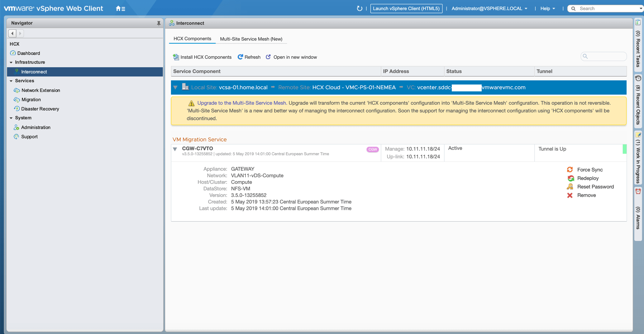
Task: Open the Administrator@VSPHERE.LOCAL user dropdown
Action: [x=489, y=8]
